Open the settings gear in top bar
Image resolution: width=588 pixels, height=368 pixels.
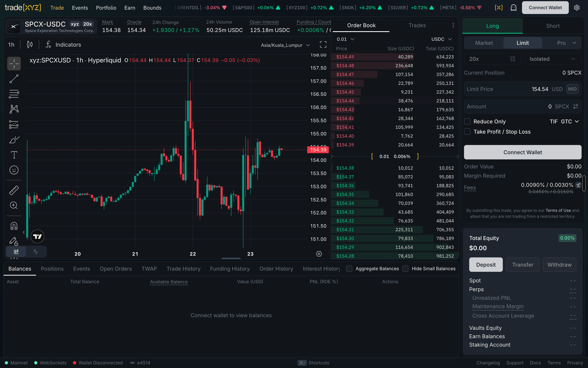(x=577, y=8)
